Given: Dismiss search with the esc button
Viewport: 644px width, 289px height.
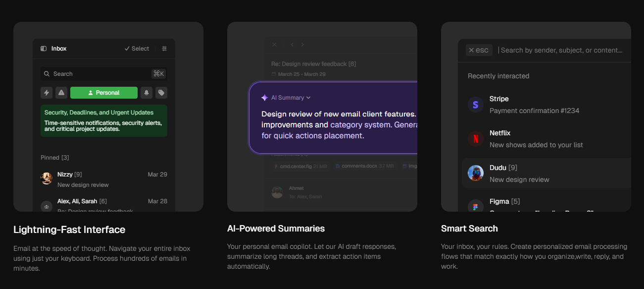Looking at the screenshot, I should tap(479, 50).
